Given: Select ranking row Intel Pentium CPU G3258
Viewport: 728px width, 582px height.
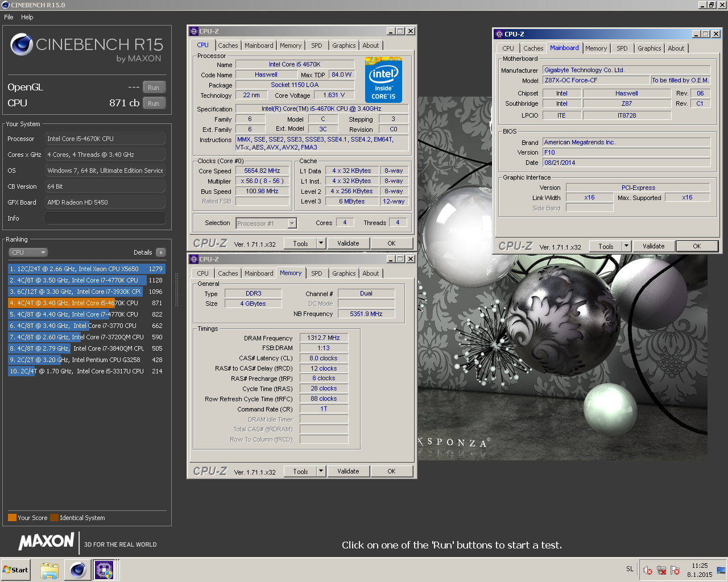Looking at the screenshot, I should tap(86, 360).
